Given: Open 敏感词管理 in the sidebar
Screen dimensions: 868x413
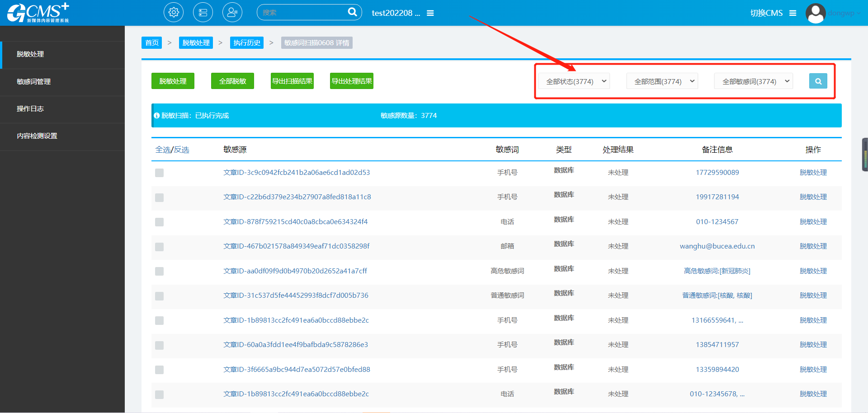Looking at the screenshot, I should [x=34, y=82].
